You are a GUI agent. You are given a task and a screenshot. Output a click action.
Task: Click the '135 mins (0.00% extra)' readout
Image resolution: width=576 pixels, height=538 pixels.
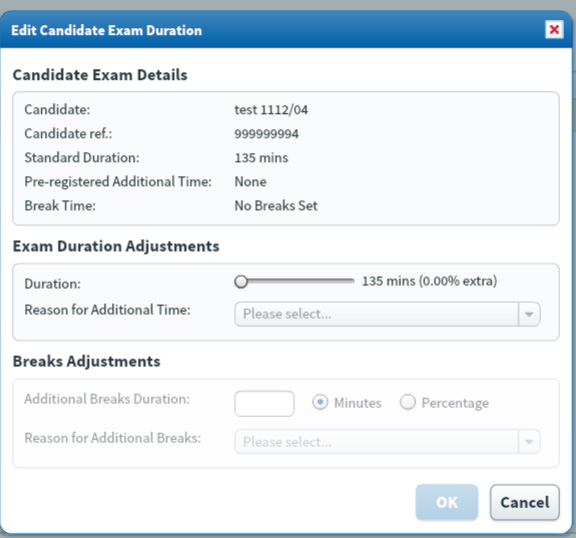(429, 281)
